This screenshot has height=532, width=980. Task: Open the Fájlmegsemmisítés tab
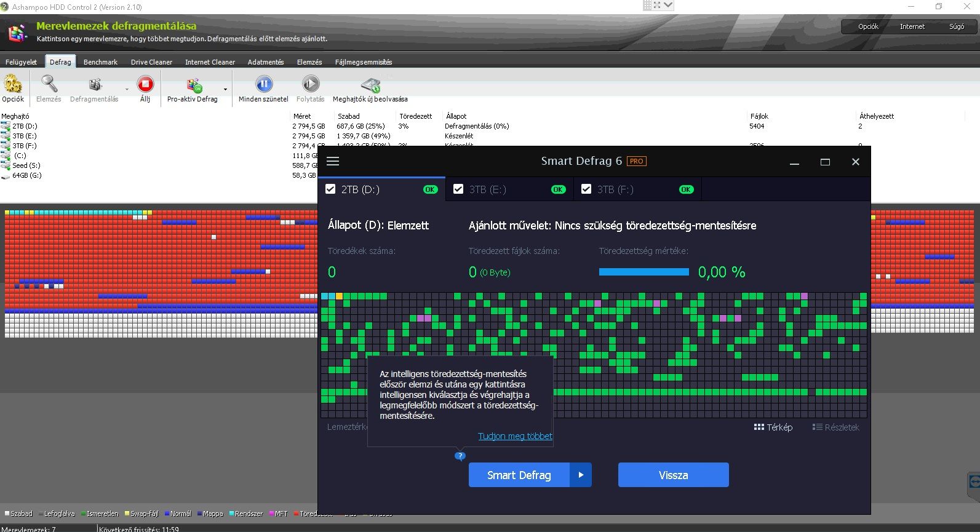[x=364, y=62]
